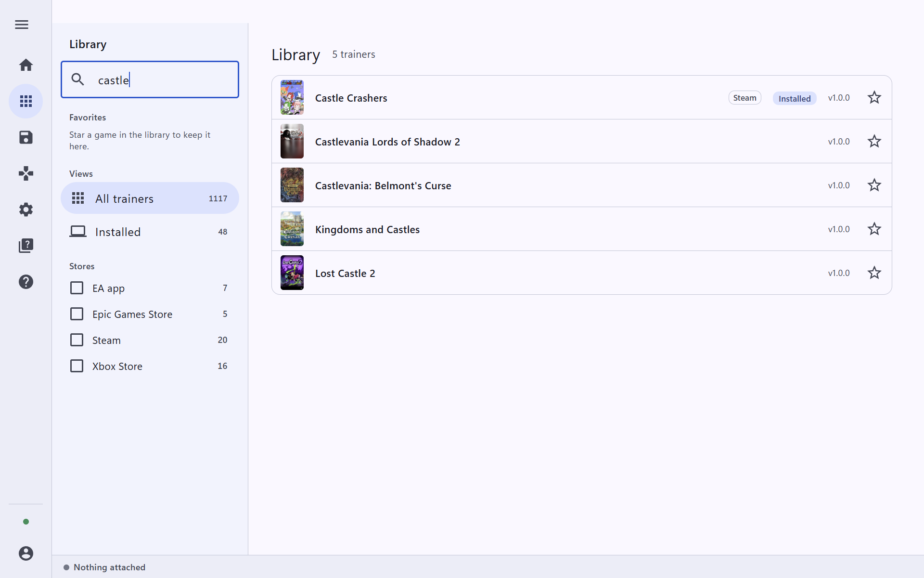The image size is (924, 578).
Task: Click the All trainers grid icon
Action: [x=78, y=198]
